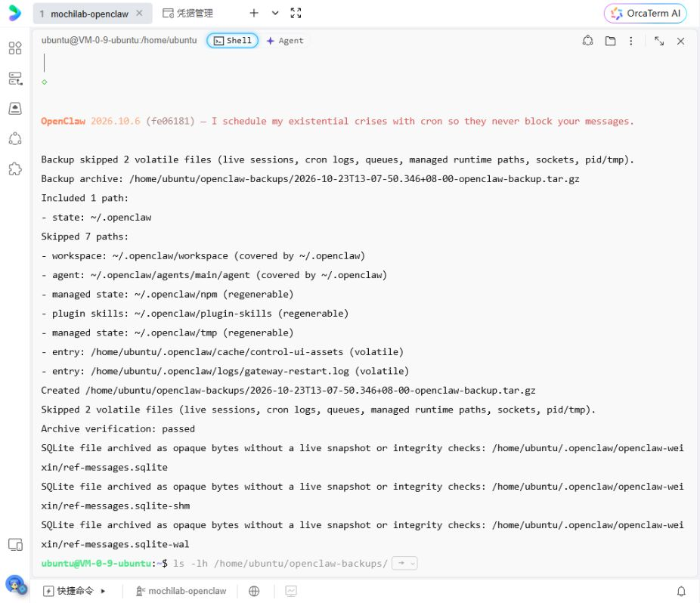Click the monitor icon in the bottom bar
Viewport: 700px width, 603px height.
point(291,591)
